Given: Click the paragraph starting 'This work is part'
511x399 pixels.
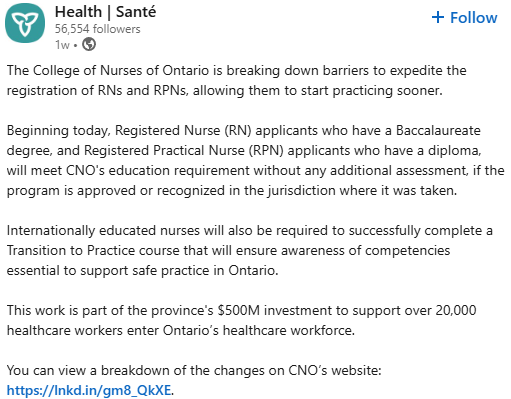Looking at the screenshot, I should pos(241,320).
